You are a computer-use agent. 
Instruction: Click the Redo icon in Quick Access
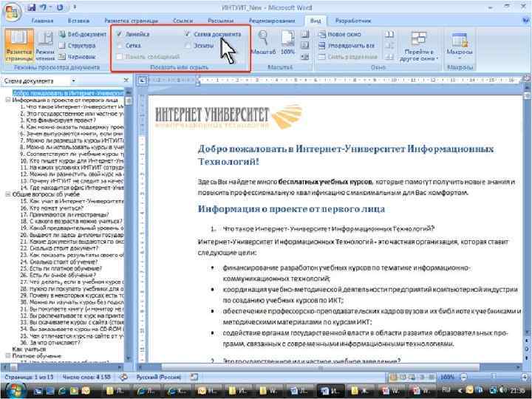click(x=60, y=7)
